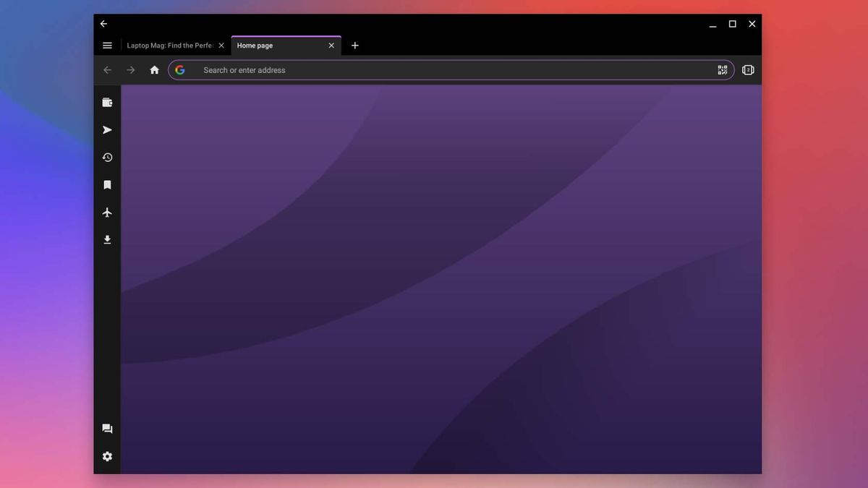Click the Google logo in the search bar
This screenshot has width=868, height=488.
tap(179, 69)
